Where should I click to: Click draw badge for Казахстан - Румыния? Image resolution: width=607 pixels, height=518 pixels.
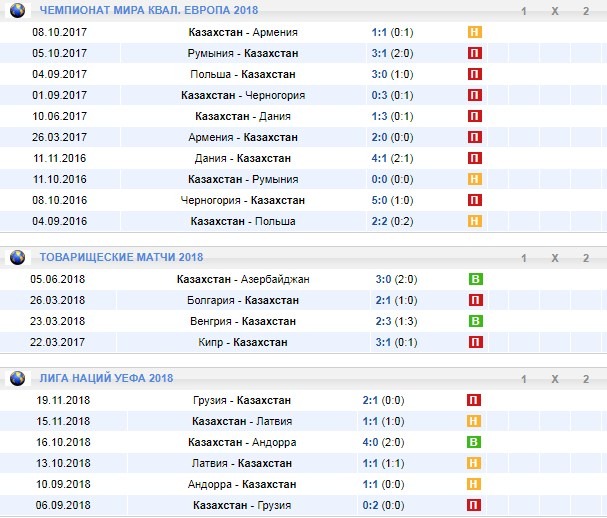tap(475, 179)
